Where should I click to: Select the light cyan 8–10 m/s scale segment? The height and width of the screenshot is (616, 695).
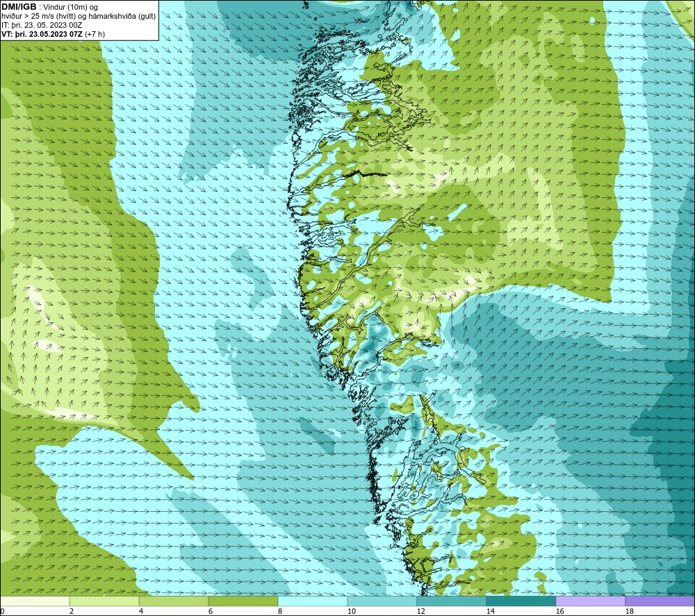click(313, 601)
